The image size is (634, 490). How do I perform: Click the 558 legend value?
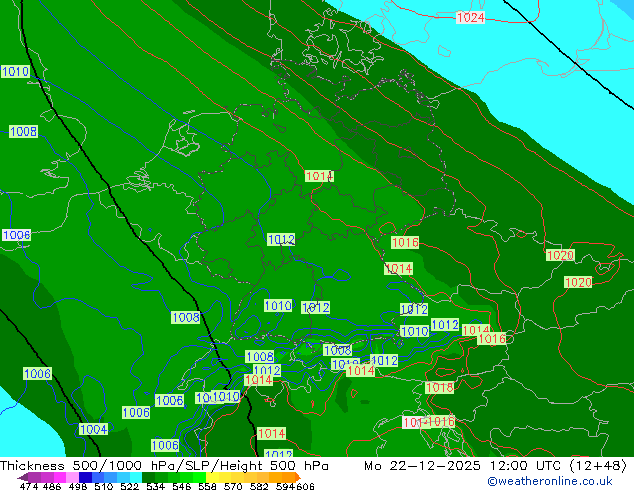(x=207, y=486)
